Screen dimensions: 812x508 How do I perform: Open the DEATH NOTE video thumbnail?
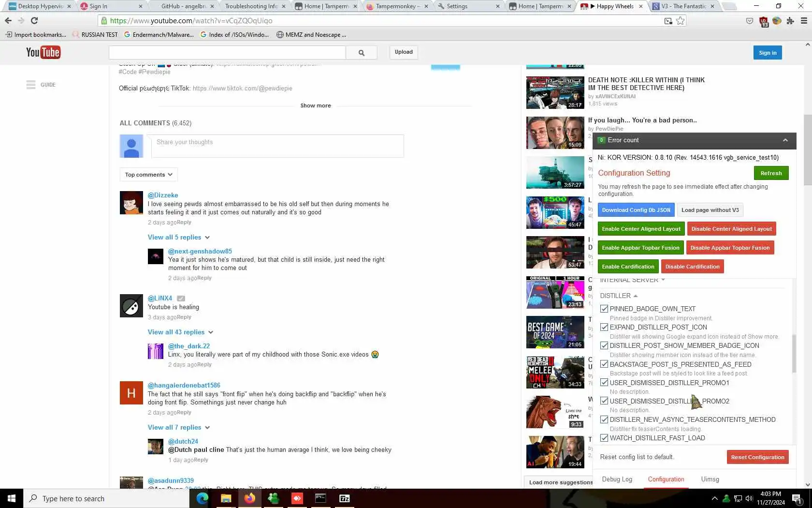(x=555, y=92)
